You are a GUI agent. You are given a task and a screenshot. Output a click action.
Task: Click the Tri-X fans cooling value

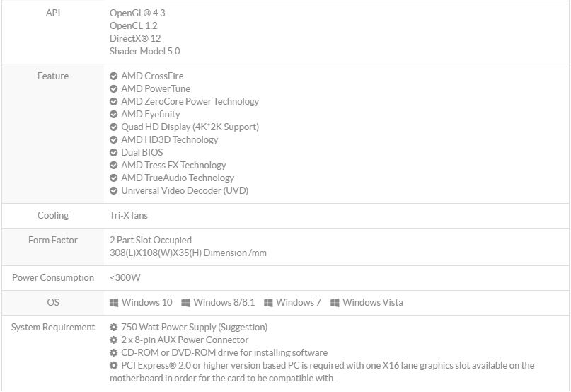coord(129,215)
